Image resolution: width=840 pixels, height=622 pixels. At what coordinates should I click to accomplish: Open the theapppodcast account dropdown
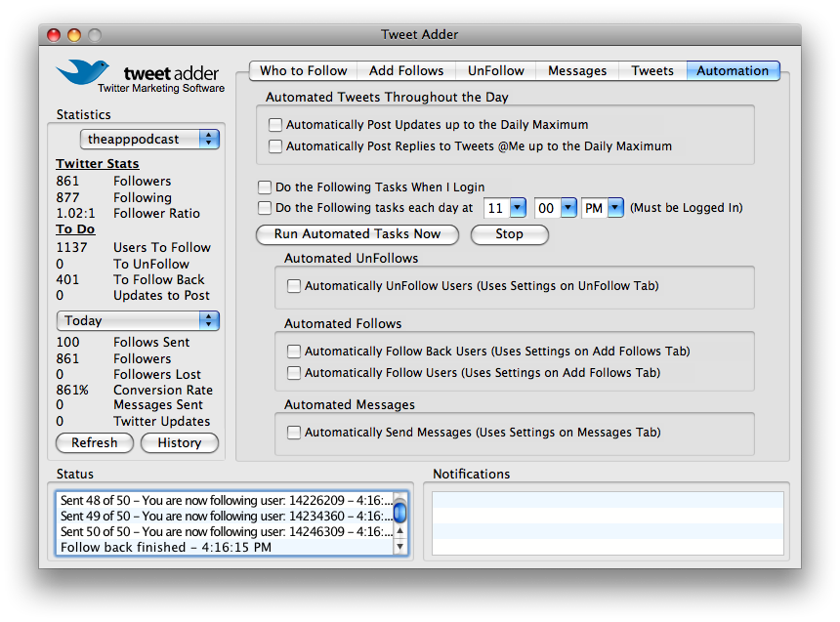[x=149, y=140]
